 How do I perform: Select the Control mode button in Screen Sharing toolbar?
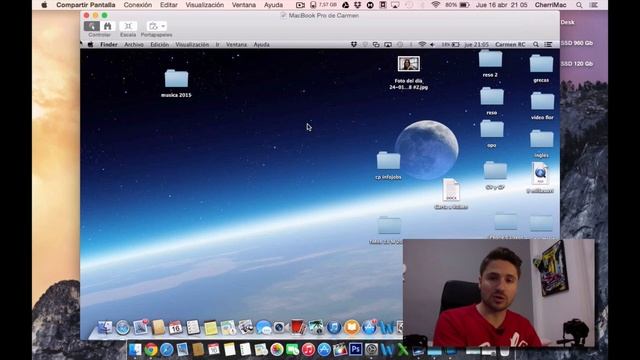91,26
